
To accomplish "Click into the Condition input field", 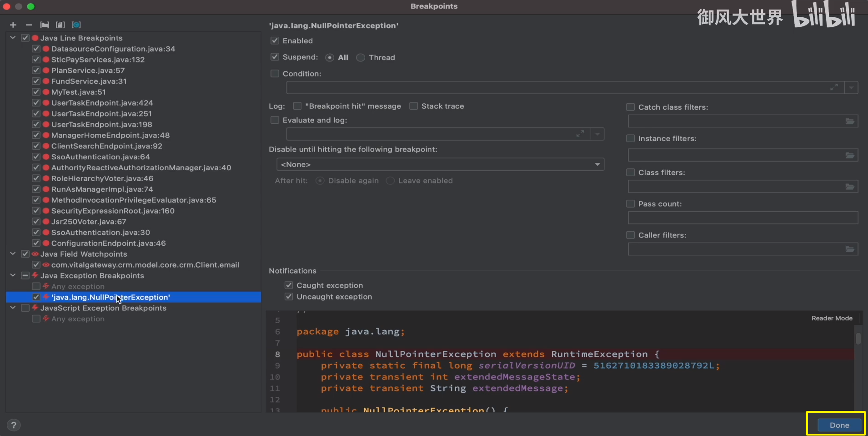I will 565,87.
